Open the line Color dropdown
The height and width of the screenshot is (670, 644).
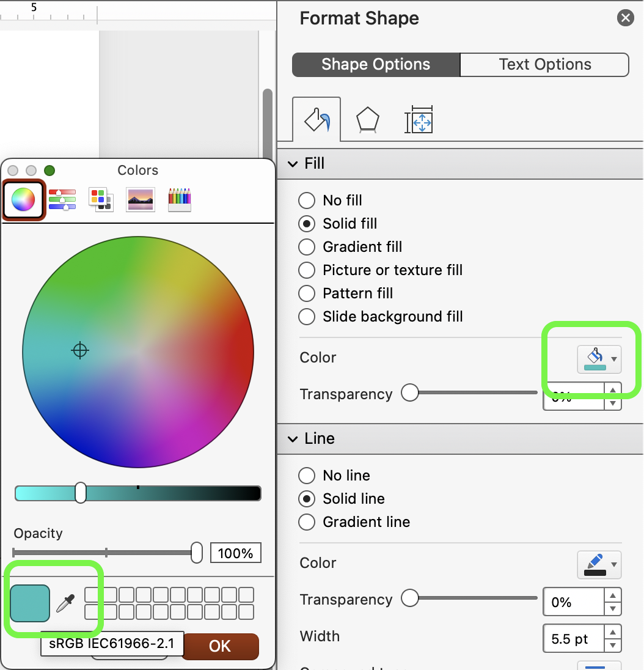point(599,564)
